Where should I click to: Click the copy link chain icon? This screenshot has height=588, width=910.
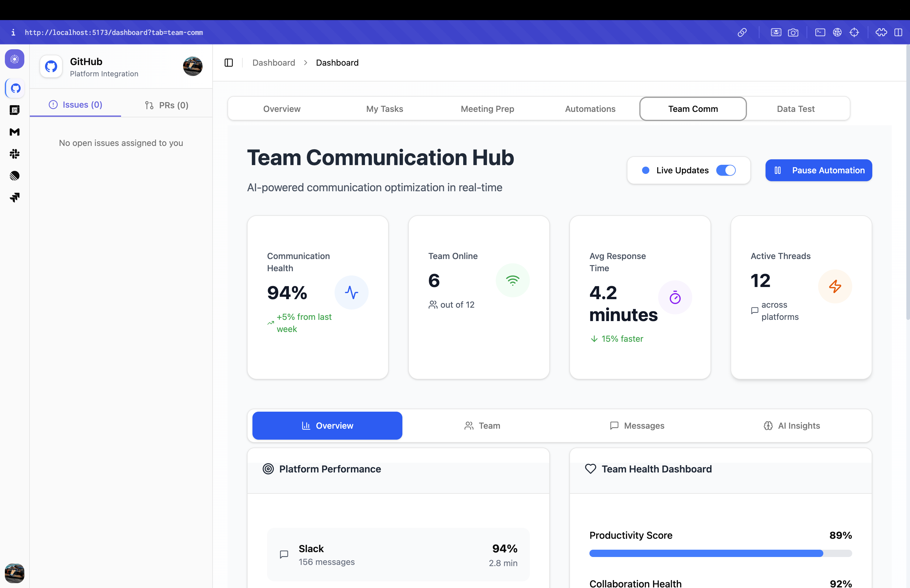click(742, 33)
